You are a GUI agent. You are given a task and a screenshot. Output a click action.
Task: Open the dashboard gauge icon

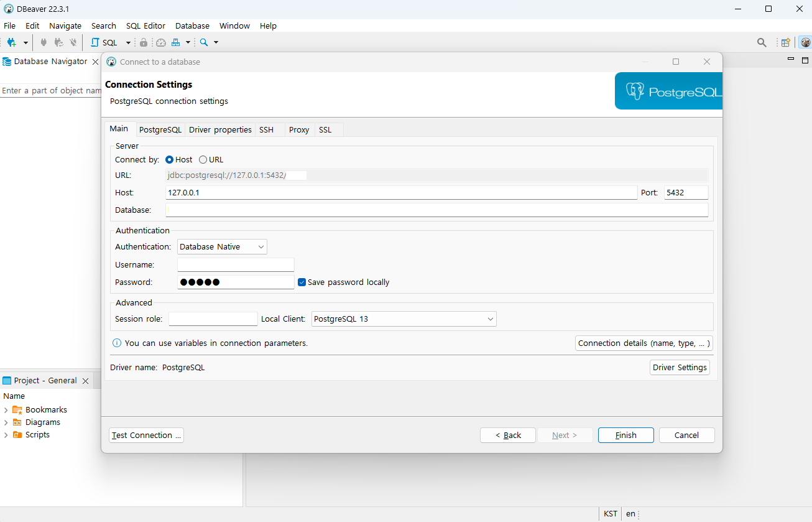161,42
